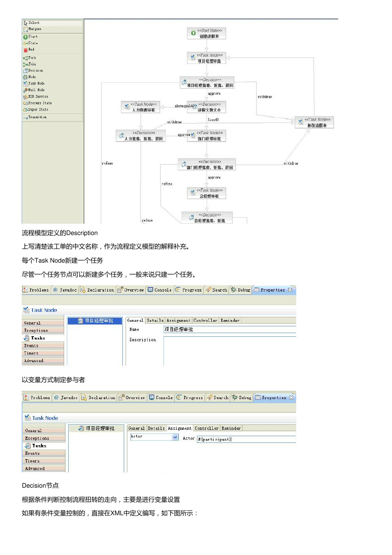
Task: Close Properties view above the Actor panel
Action: [x=291, y=398]
